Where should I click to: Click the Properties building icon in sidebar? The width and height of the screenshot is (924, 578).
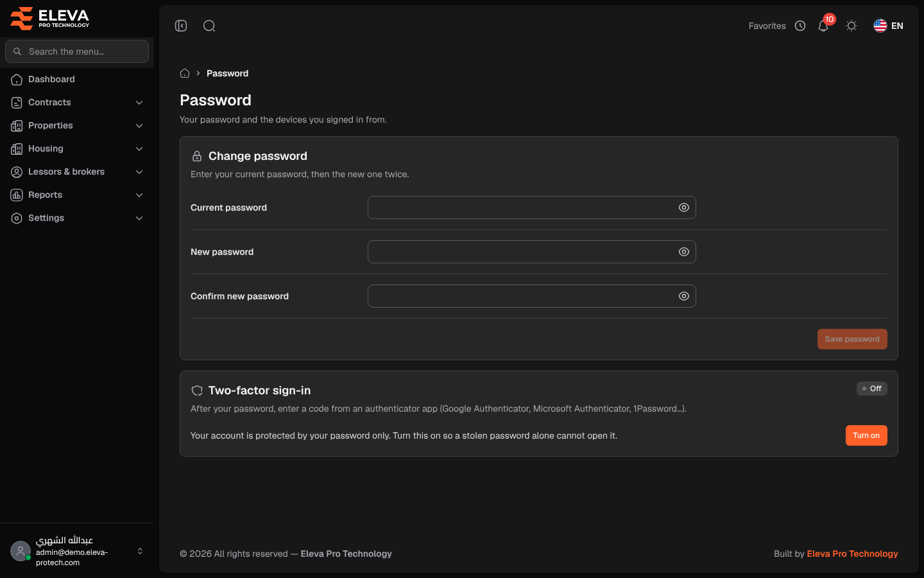coord(17,126)
